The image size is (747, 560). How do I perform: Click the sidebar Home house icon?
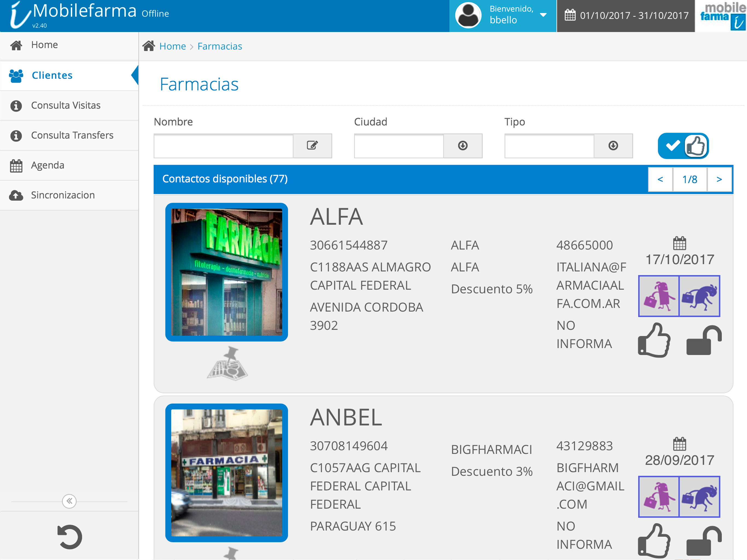[16, 45]
